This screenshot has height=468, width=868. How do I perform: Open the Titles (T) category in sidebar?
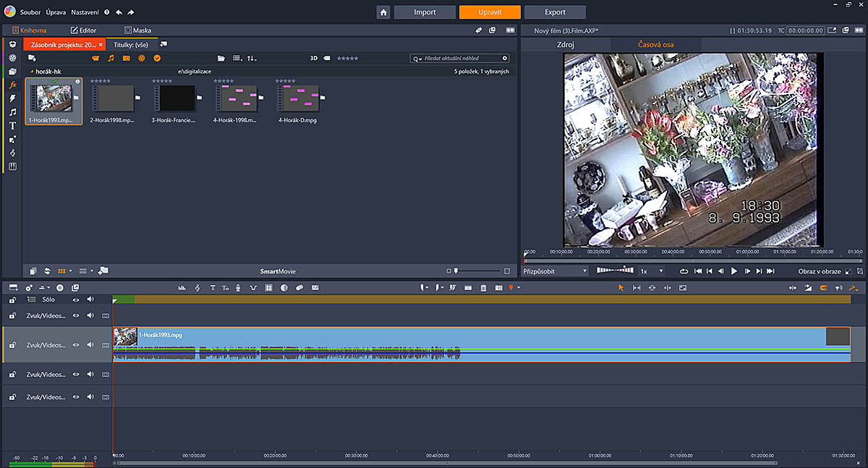click(13, 125)
